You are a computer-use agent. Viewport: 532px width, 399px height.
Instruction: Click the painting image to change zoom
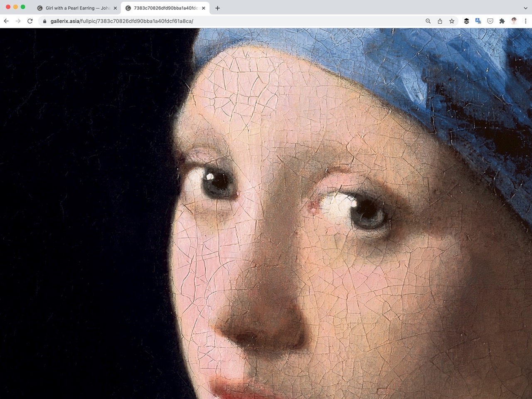tap(266, 214)
